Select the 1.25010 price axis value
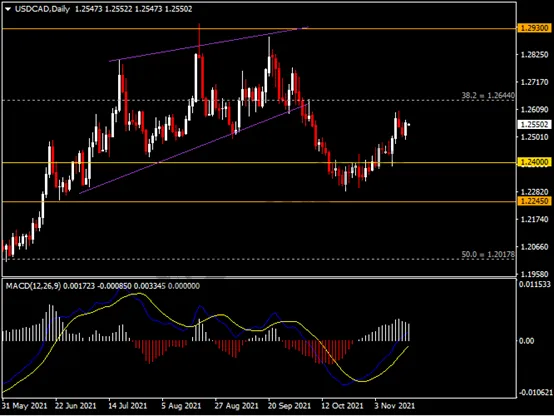Image resolution: width=554 pixels, height=416 pixels. point(535,137)
